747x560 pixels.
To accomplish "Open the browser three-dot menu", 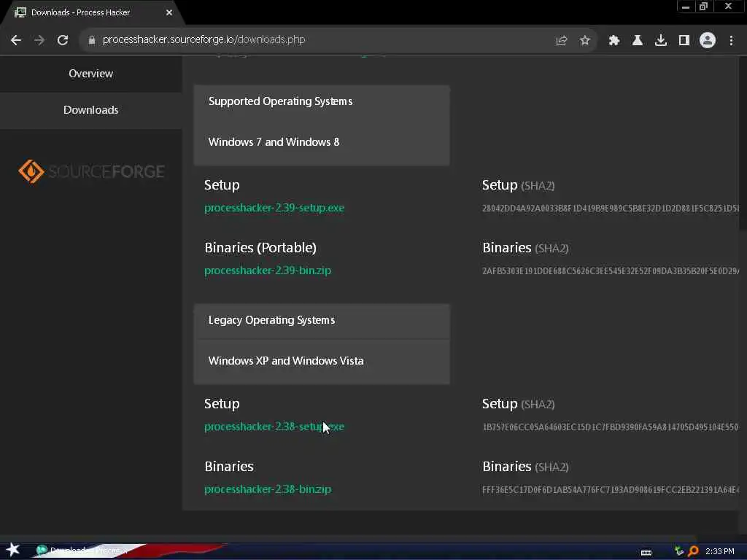I will 731,41.
